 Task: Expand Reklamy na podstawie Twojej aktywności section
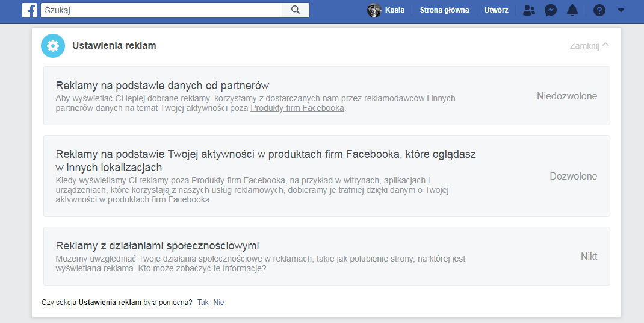[x=327, y=176]
